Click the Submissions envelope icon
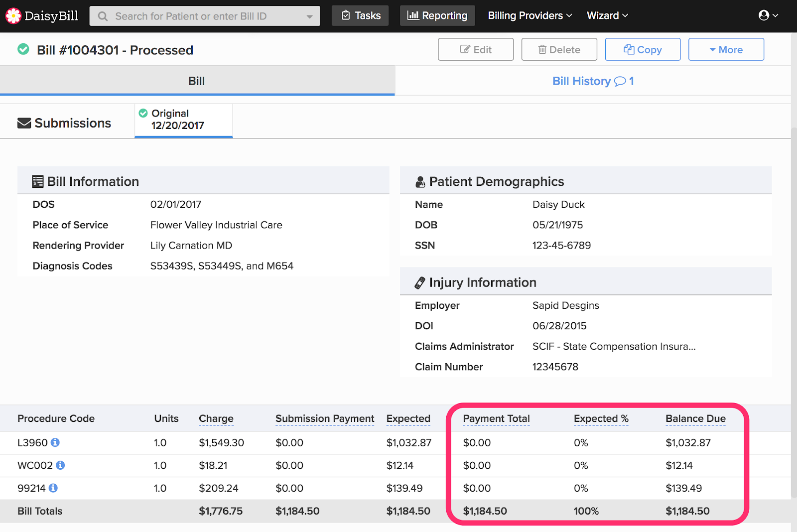Image resolution: width=797 pixels, height=532 pixels. point(24,123)
